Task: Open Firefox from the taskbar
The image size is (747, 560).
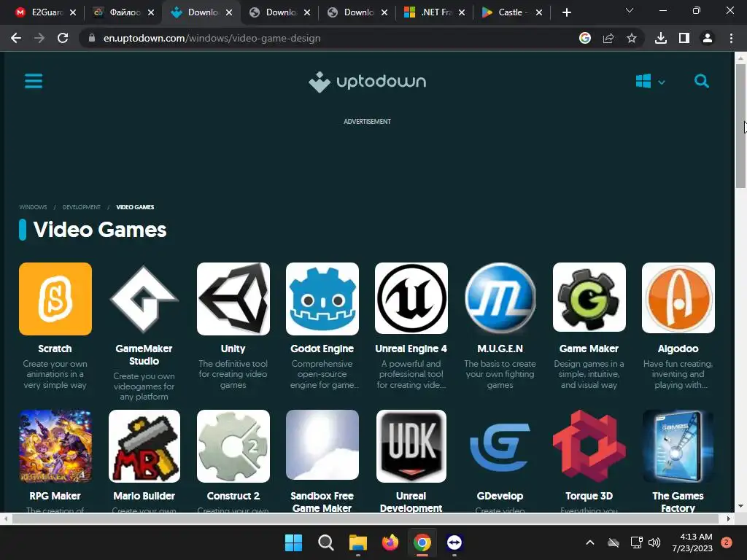Action: [x=390, y=542]
